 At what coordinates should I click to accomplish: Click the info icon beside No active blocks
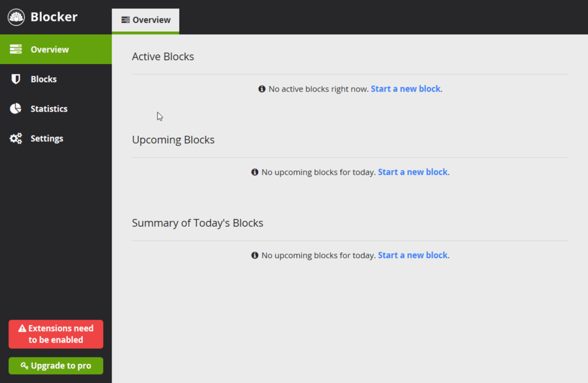pos(262,89)
